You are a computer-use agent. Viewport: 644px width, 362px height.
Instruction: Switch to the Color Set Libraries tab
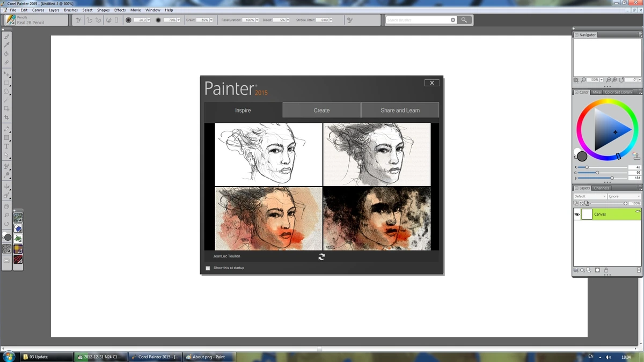(x=619, y=92)
